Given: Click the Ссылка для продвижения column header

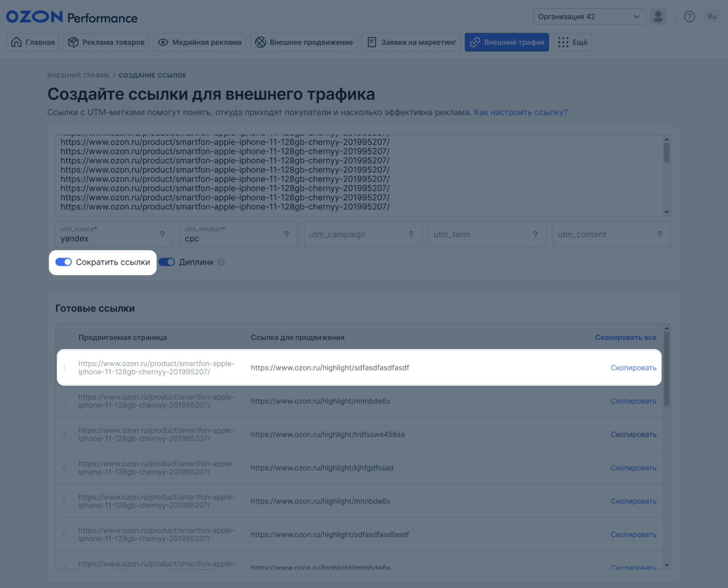Looking at the screenshot, I should (x=298, y=337).
